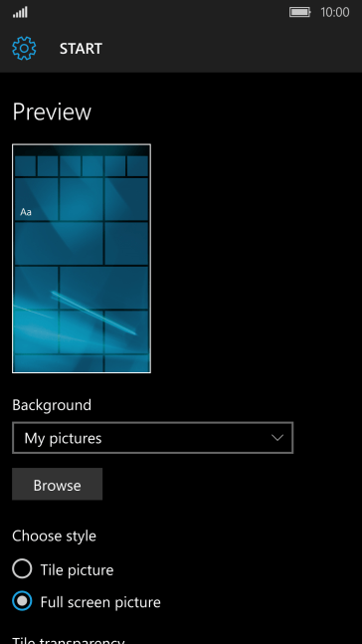This screenshot has width=362, height=644.
Task: Tap the battery status icon
Action: click(300, 12)
